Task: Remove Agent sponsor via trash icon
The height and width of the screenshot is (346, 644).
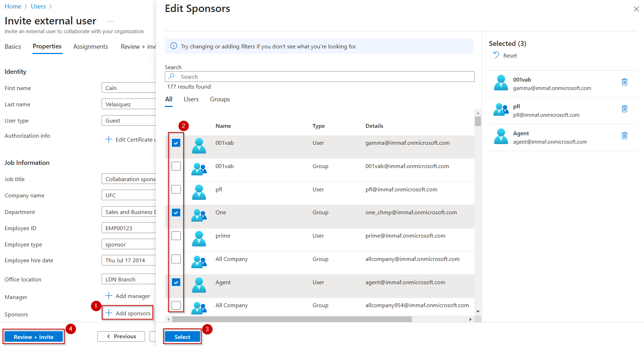Action: (x=625, y=136)
